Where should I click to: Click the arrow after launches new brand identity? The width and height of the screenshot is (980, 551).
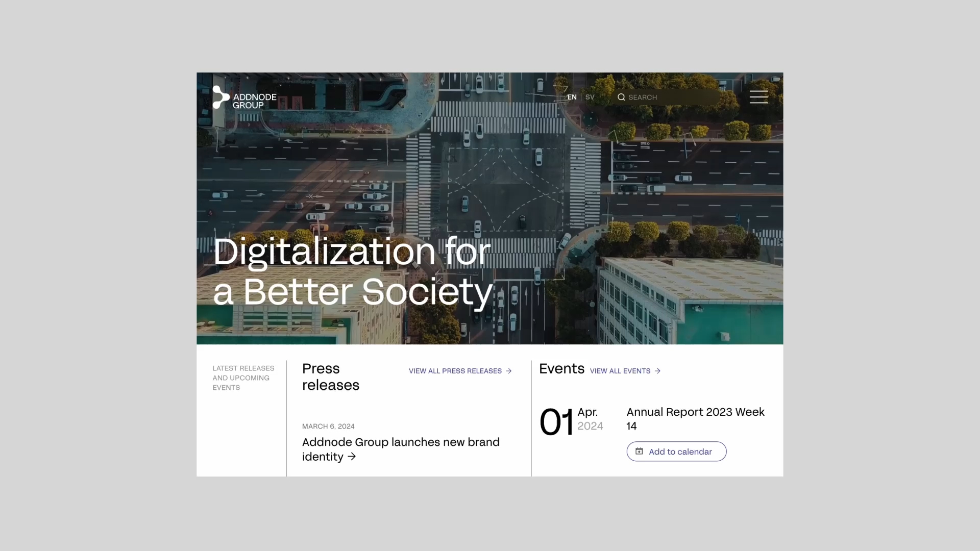[x=352, y=457]
